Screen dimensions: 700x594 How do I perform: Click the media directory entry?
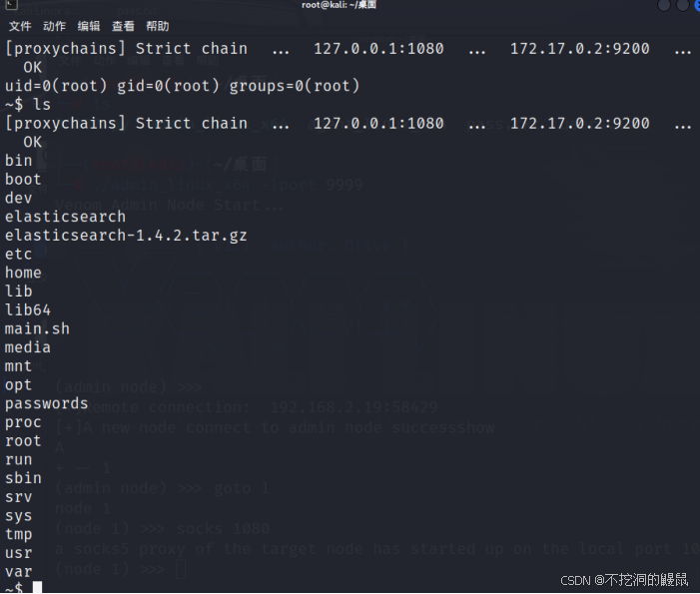click(27, 347)
